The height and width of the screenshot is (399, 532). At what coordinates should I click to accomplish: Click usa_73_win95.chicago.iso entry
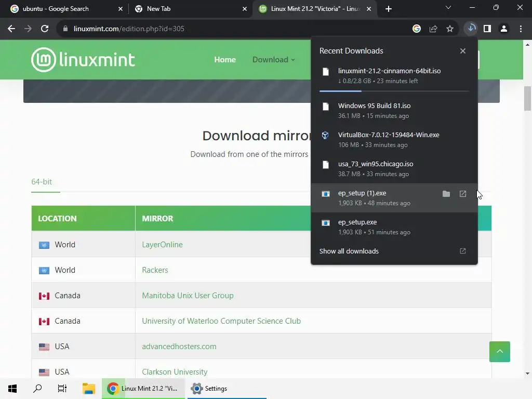[x=394, y=169]
